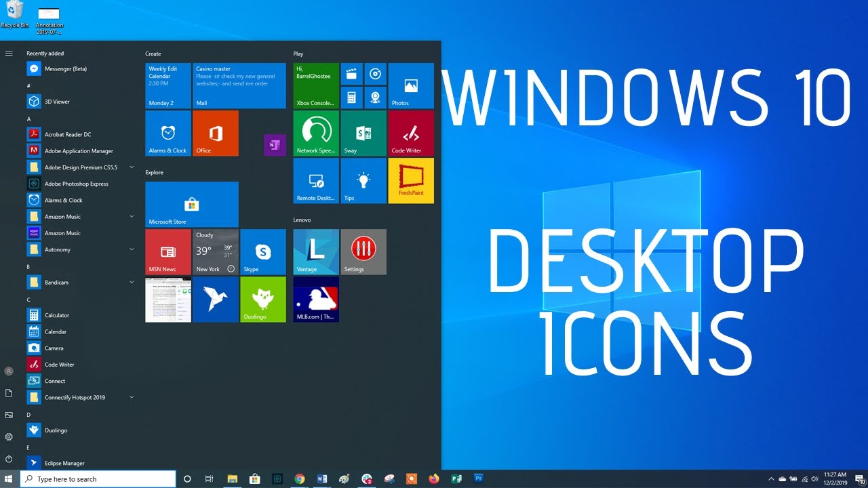Open Google Chrome from the taskbar

(x=300, y=479)
